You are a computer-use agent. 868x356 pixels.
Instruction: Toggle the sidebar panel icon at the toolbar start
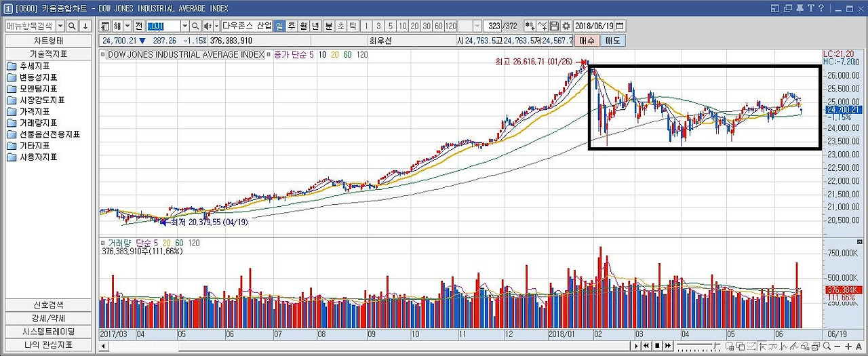coord(105,26)
